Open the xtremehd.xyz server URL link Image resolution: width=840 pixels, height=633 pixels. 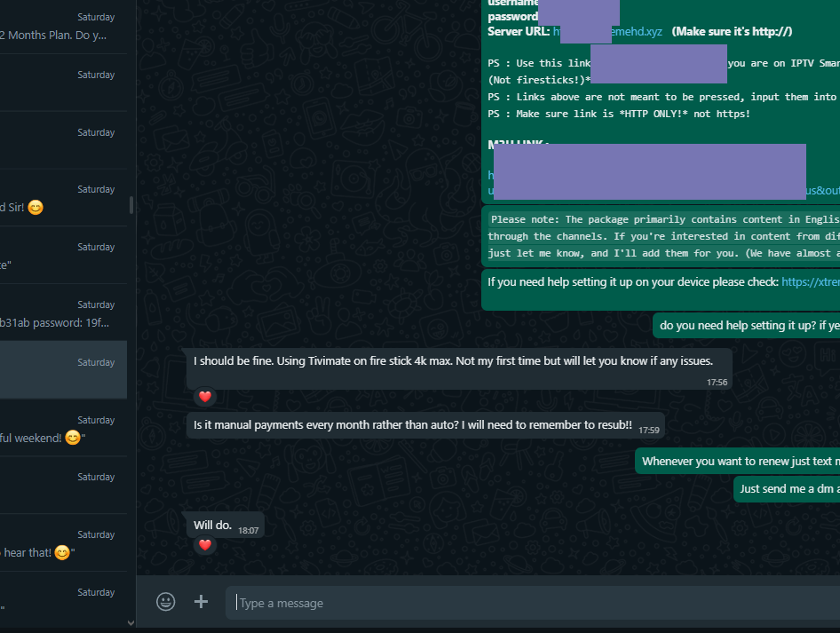pyautogui.click(x=607, y=32)
